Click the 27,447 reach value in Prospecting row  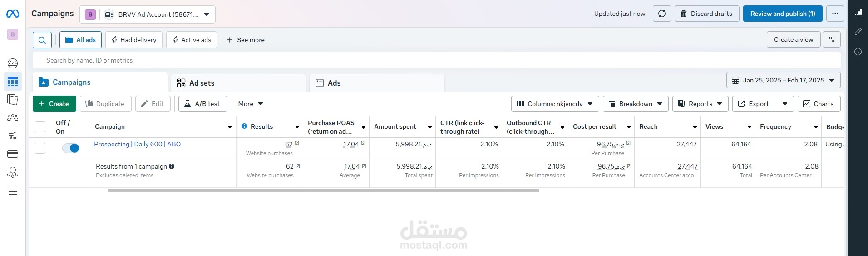click(686, 144)
